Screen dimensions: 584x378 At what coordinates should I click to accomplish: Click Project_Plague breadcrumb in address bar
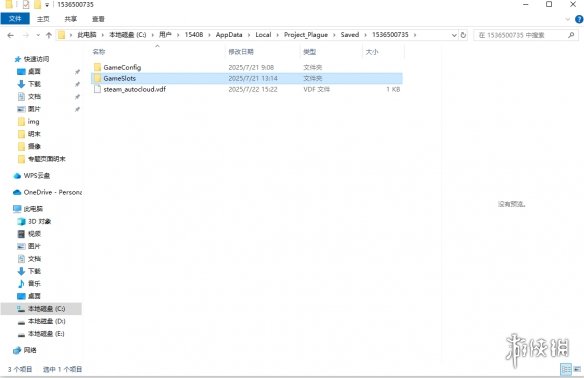[306, 35]
